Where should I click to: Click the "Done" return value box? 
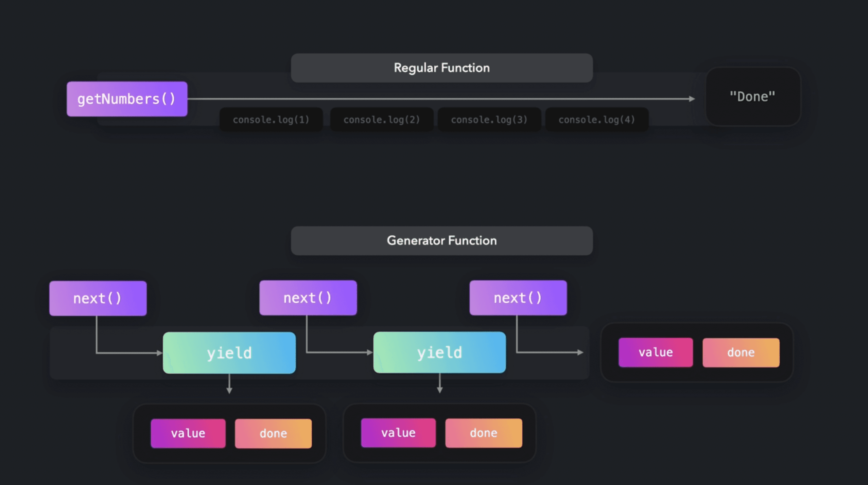[x=753, y=97]
